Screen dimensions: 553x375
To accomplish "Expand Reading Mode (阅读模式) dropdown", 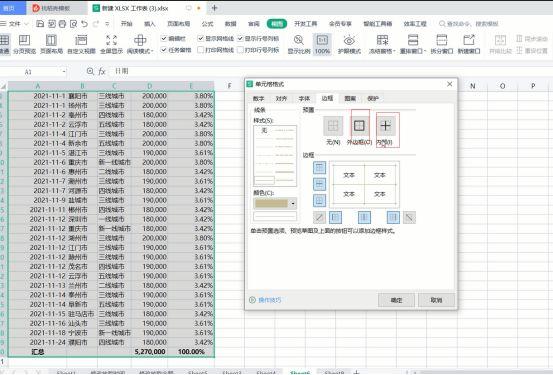I will tap(152, 52).
